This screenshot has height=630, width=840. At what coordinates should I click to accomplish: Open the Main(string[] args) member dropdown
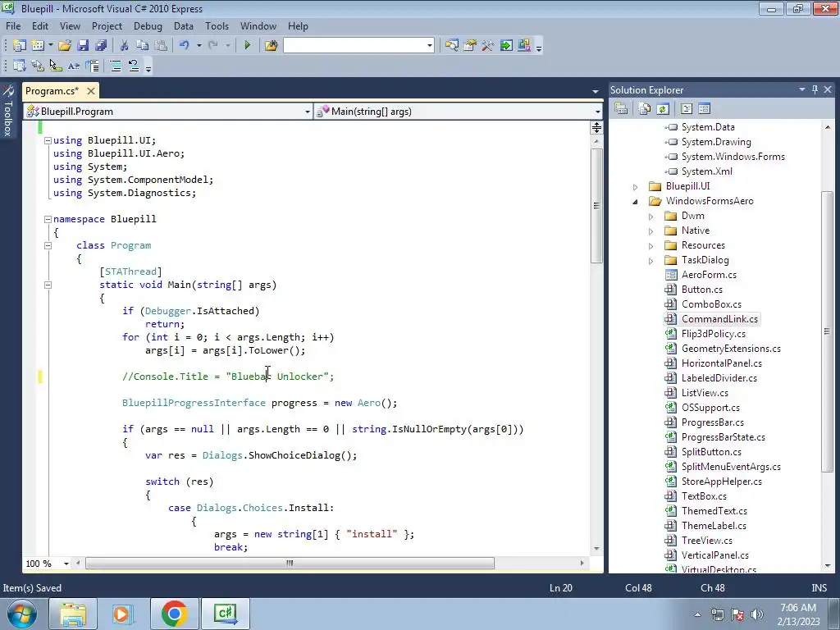tap(597, 112)
